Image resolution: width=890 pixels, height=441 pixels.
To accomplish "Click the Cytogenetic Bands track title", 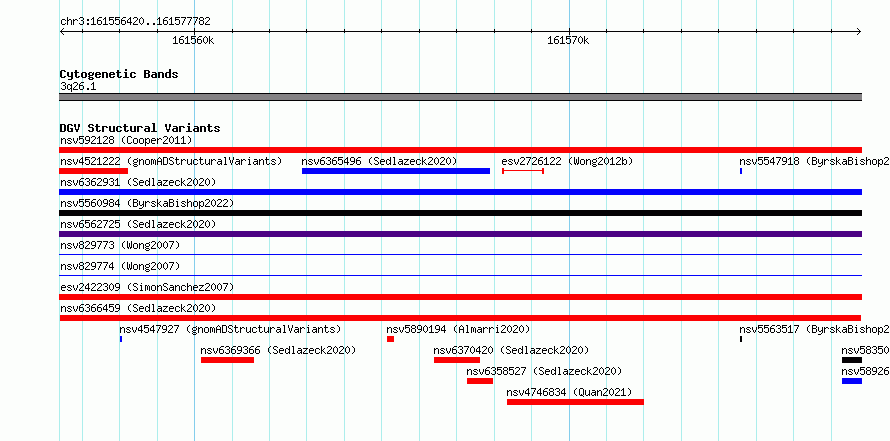I will [119, 74].
